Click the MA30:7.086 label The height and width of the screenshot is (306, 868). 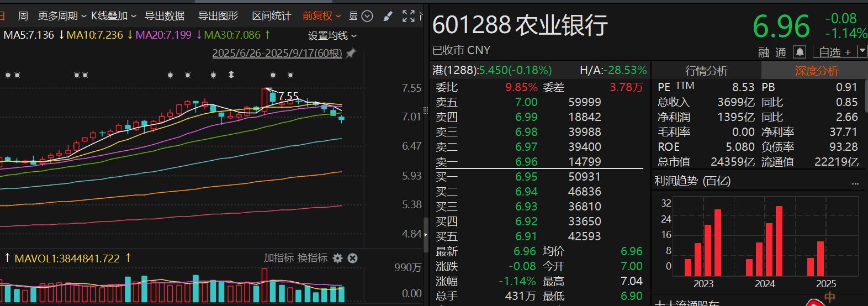coord(232,35)
